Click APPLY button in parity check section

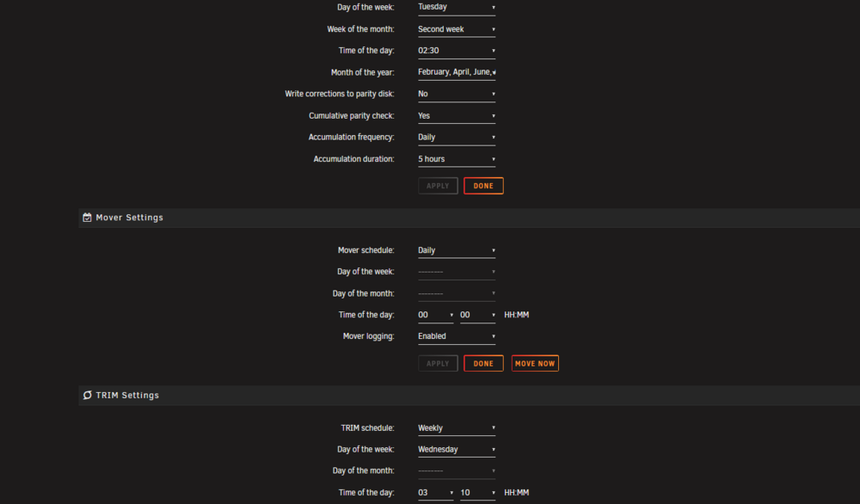pyautogui.click(x=438, y=186)
